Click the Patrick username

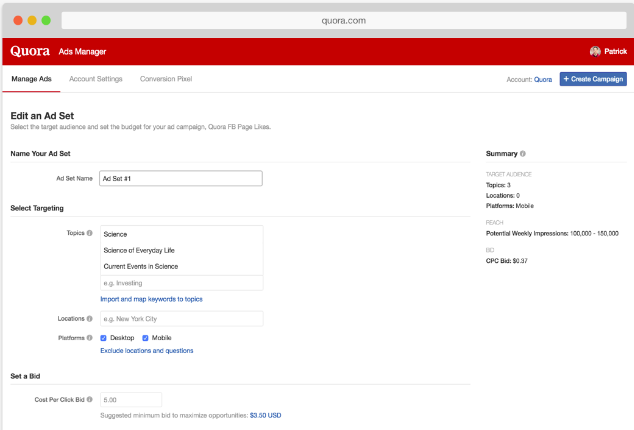click(615, 51)
